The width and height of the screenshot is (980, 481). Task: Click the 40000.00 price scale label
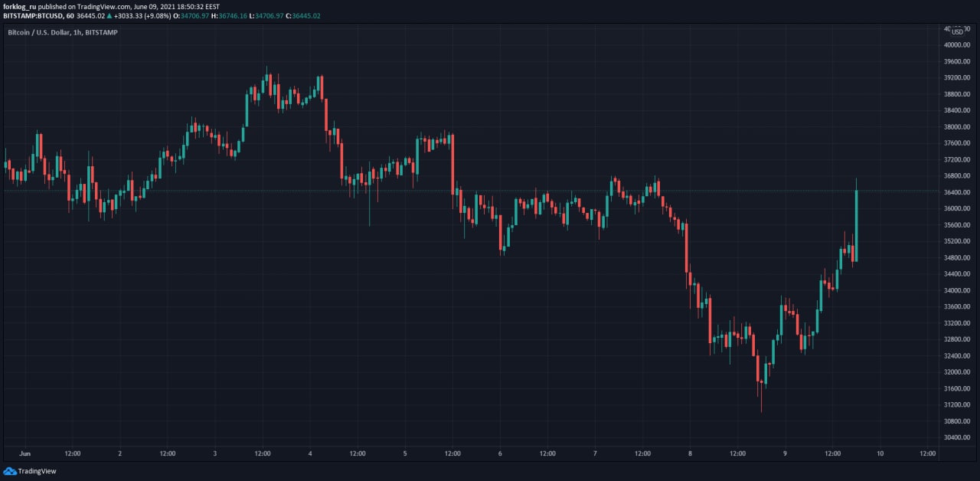[x=957, y=45]
